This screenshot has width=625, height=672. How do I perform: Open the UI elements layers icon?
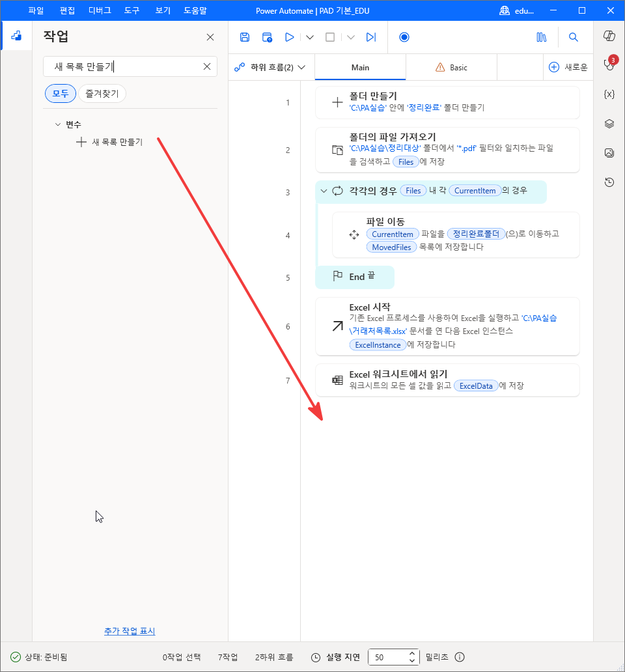pos(609,124)
